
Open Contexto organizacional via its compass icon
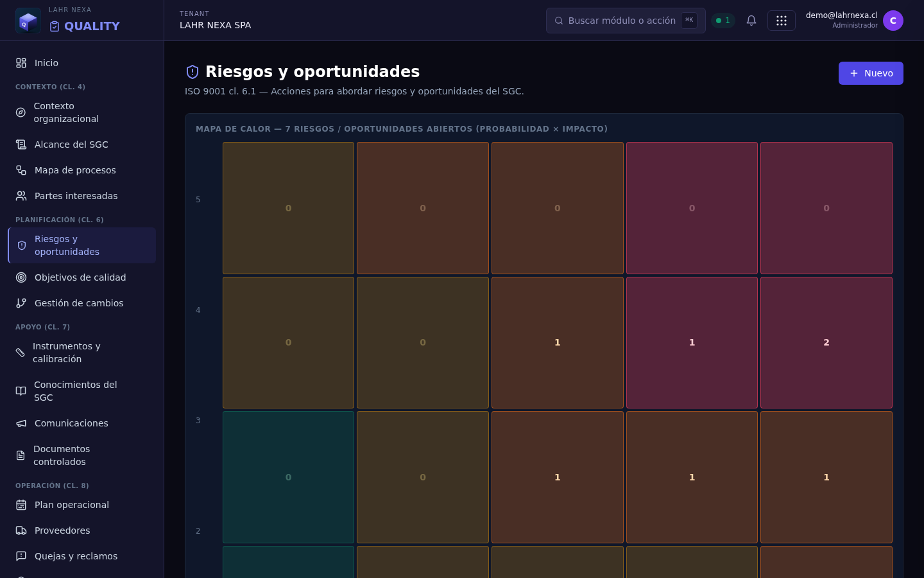pyautogui.click(x=21, y=112)
